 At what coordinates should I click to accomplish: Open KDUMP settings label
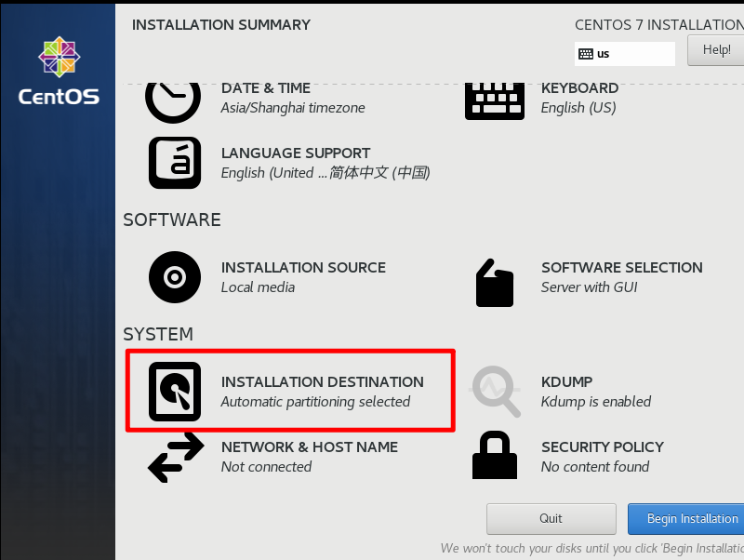(x=566, y=382)
